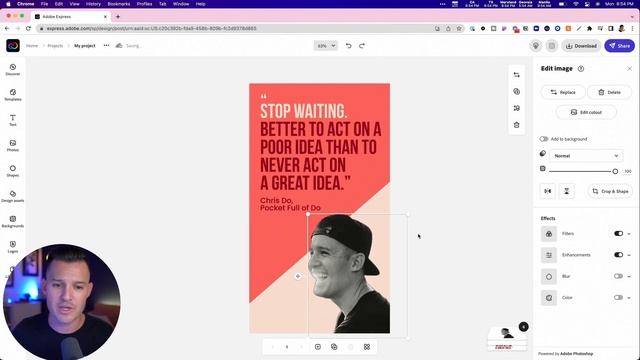Expand the Blur options chevron
The height and width of the screenshot is (360, 640).
click(x=629, y=276)
